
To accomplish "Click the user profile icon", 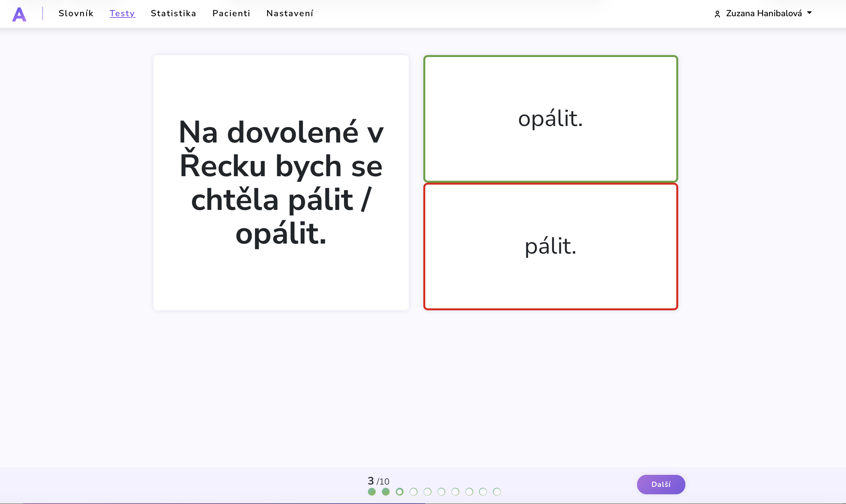I will click(717, 14).
